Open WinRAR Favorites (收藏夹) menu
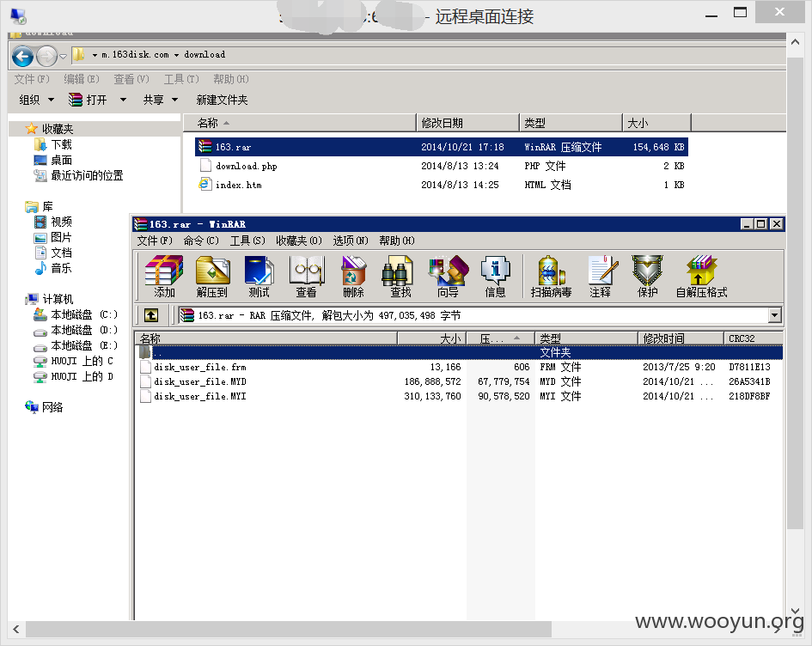The width and height of the screenshot is (812, 646). tap(299, 241)
